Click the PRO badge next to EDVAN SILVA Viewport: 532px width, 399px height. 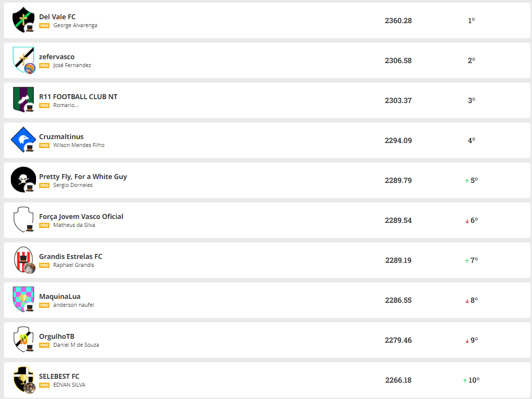pos(44,385)
